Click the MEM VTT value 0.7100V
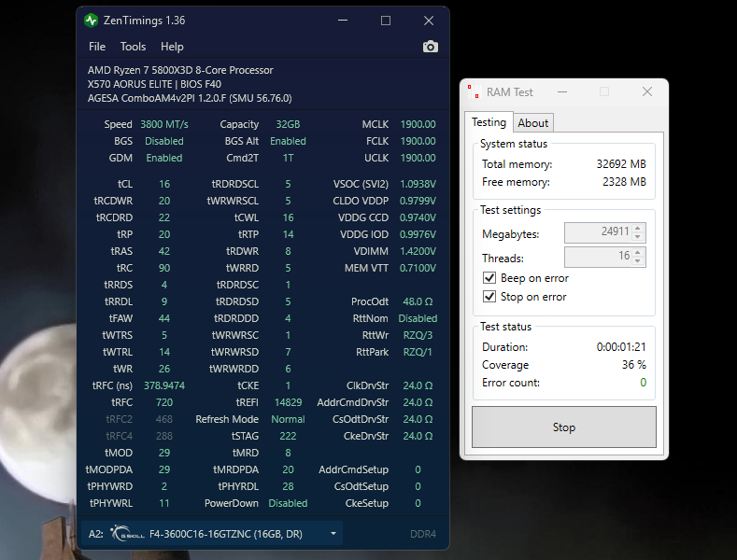Image resolution: width=737 pixels, height=560 pixels. pos(418,268)
